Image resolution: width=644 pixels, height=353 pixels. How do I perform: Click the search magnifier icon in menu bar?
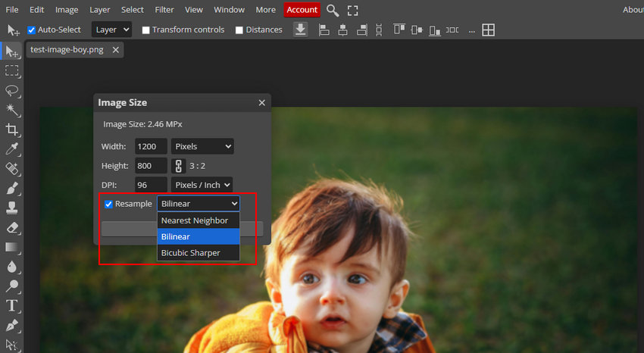point(333,11)
